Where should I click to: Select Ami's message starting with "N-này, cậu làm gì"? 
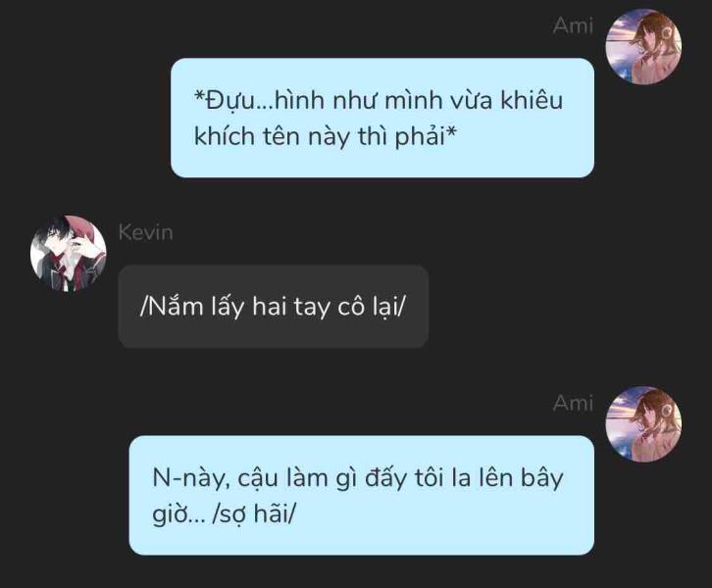tap(362, 496)
